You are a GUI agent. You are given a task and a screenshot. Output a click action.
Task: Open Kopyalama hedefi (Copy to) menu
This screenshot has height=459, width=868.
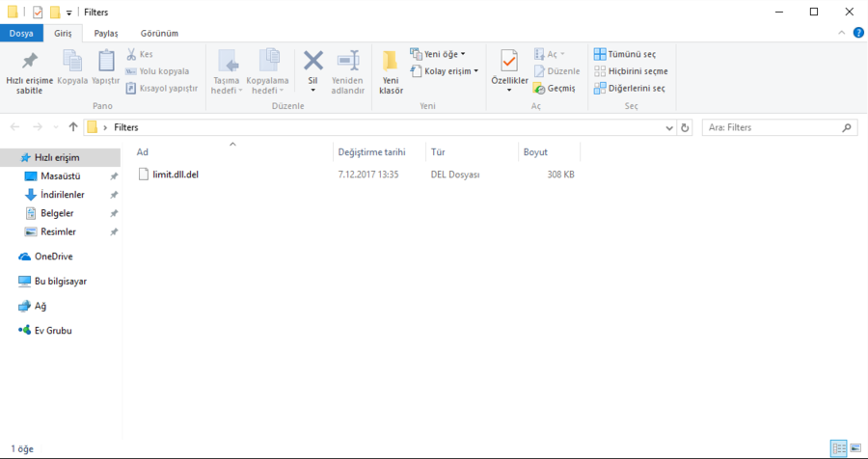pos(267,72)
